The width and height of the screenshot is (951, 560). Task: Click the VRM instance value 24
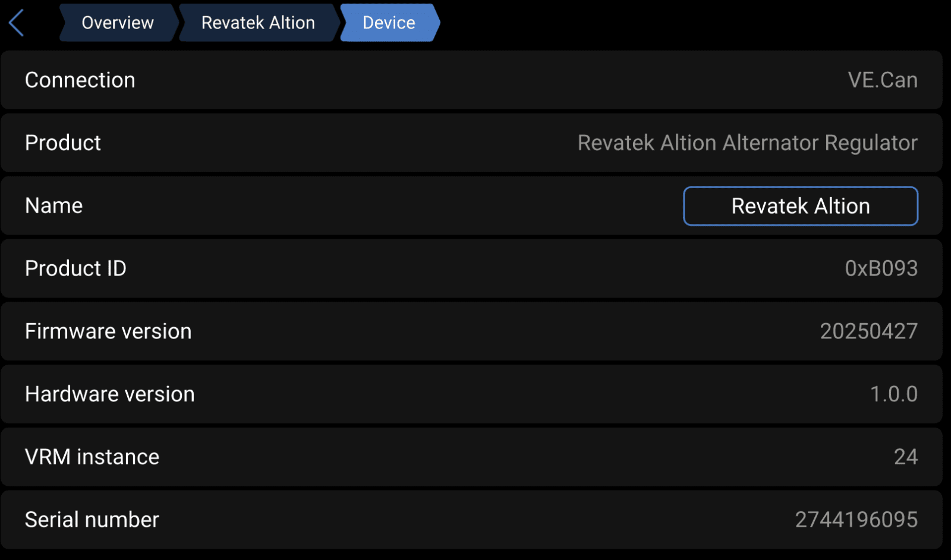[x=906, y=457]
